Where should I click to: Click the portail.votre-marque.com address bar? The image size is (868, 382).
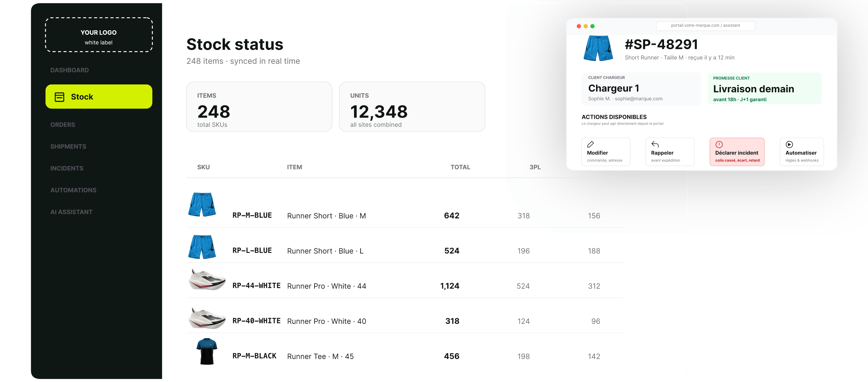point(705,26)
